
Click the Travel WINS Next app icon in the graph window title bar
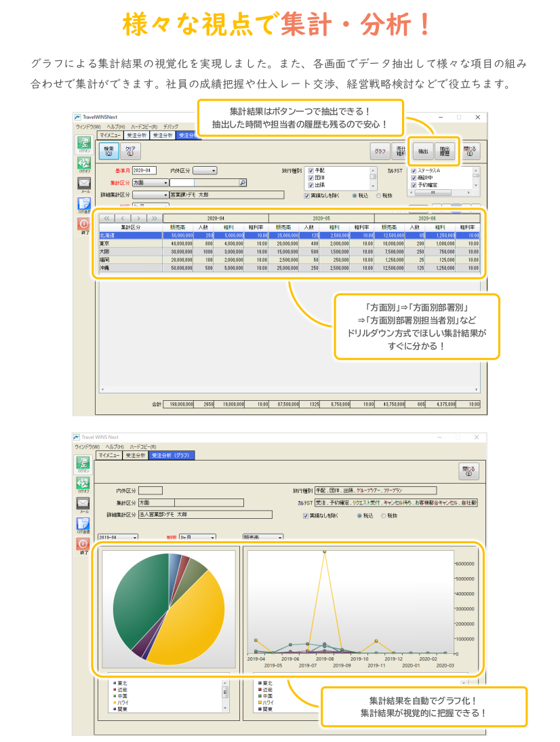[77, 437]
